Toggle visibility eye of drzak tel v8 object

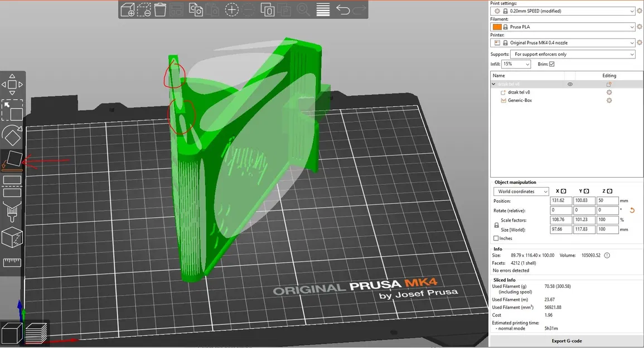pyautogui.click(x=570, y=84)
